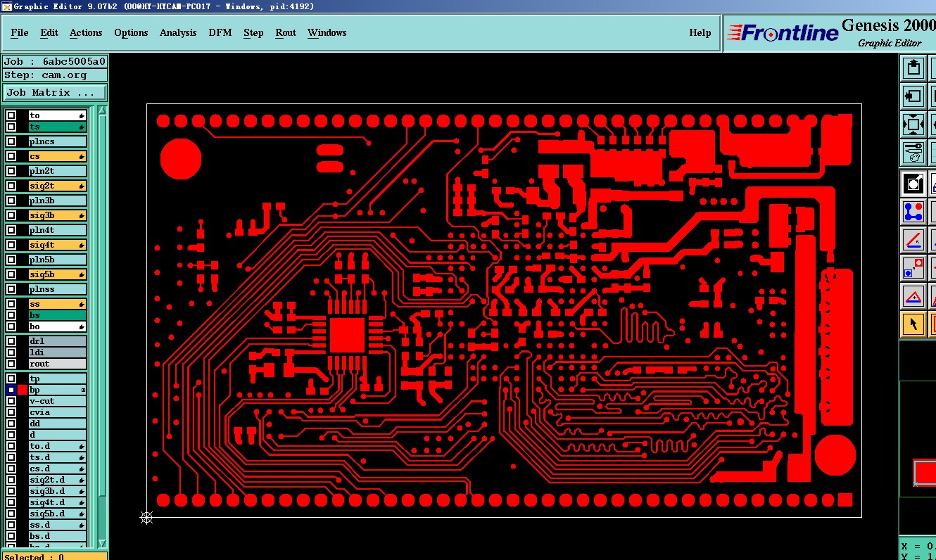
Task: Click the zoom-to-fit arrows icon
Action: coord(913,125)
